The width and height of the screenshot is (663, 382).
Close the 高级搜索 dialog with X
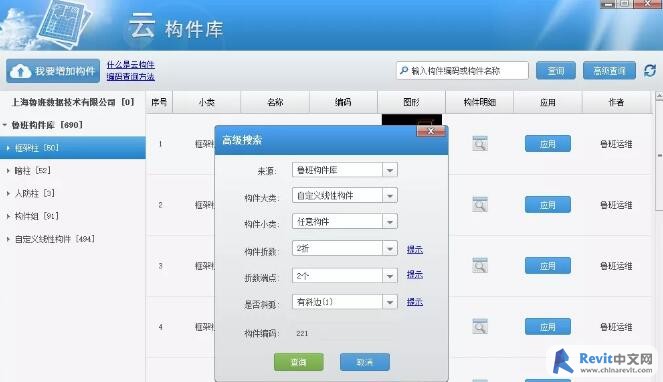tap(430, 131)
